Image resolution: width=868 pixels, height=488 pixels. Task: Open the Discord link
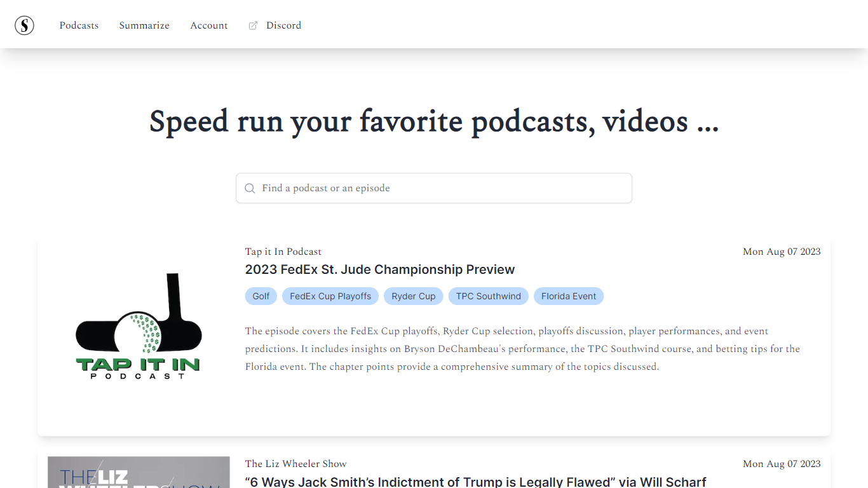point(283,25)
